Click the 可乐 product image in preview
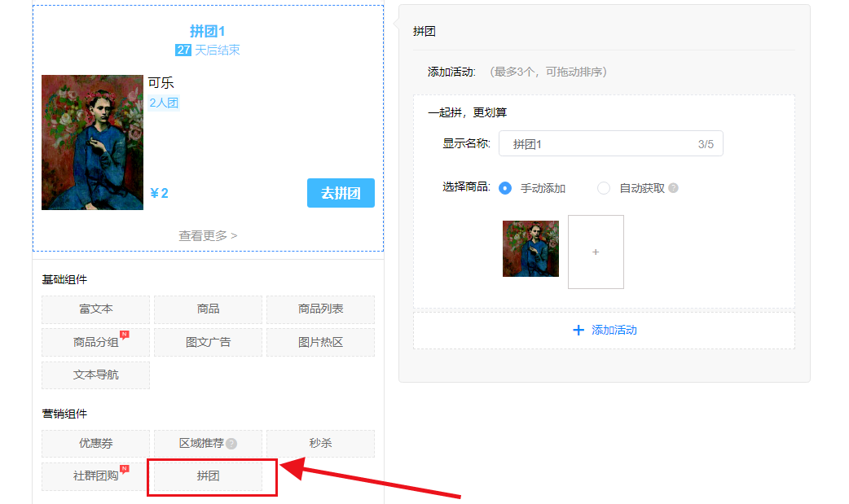This screenshot has width=849, height=504. tap(93, 142)
